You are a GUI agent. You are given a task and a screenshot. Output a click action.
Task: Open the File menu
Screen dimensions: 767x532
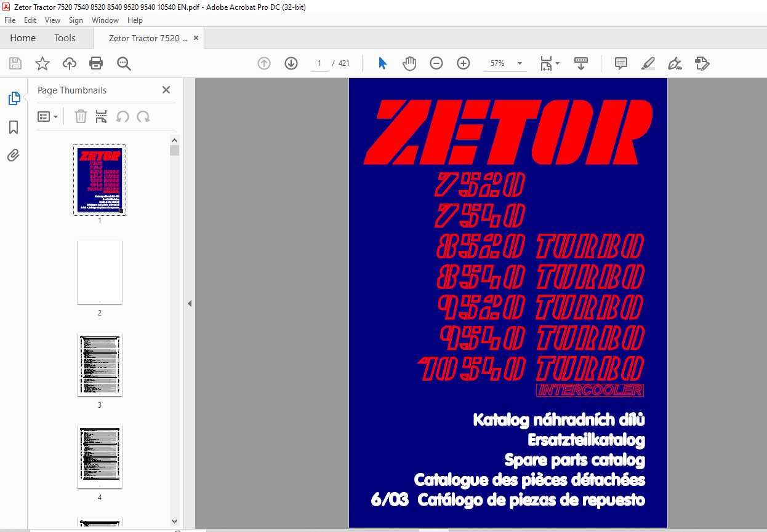[x=10, y=20]
